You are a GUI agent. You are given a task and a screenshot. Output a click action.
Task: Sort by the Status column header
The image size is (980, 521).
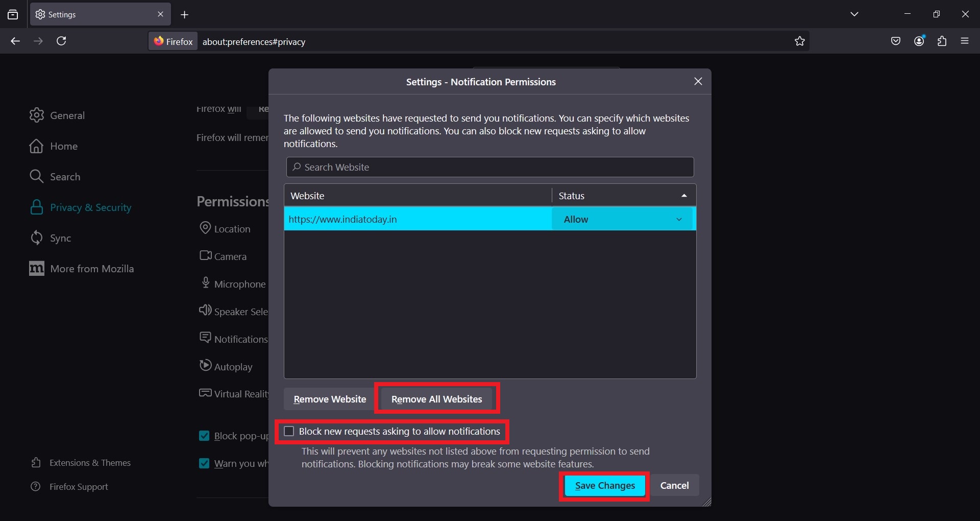624,196
